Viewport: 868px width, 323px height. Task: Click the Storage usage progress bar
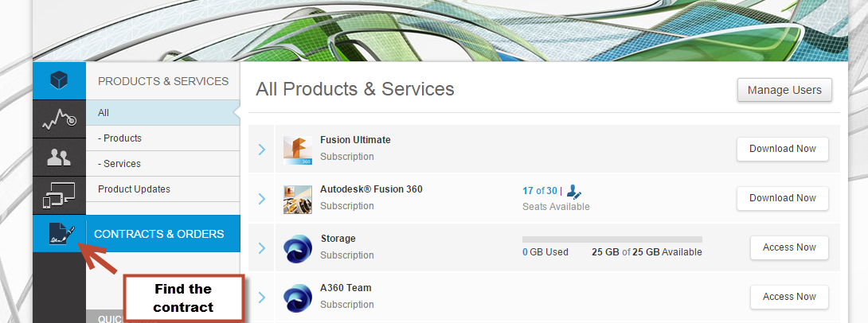tap(612, 239)
